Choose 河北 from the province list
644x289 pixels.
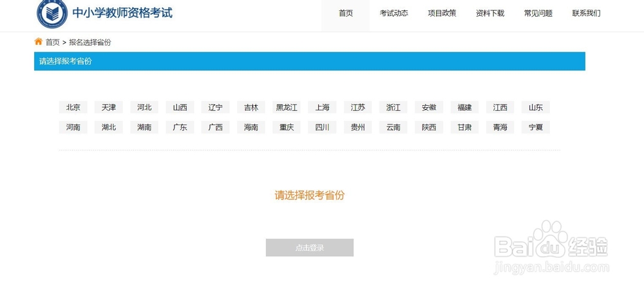pos(144,108)
